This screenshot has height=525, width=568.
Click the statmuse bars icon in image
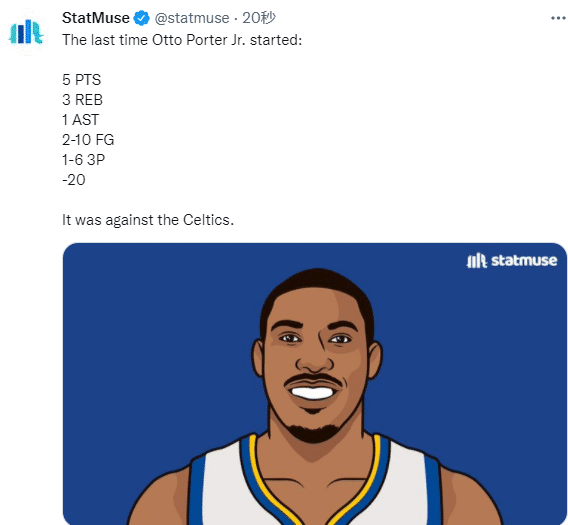(x=476, y=260)
